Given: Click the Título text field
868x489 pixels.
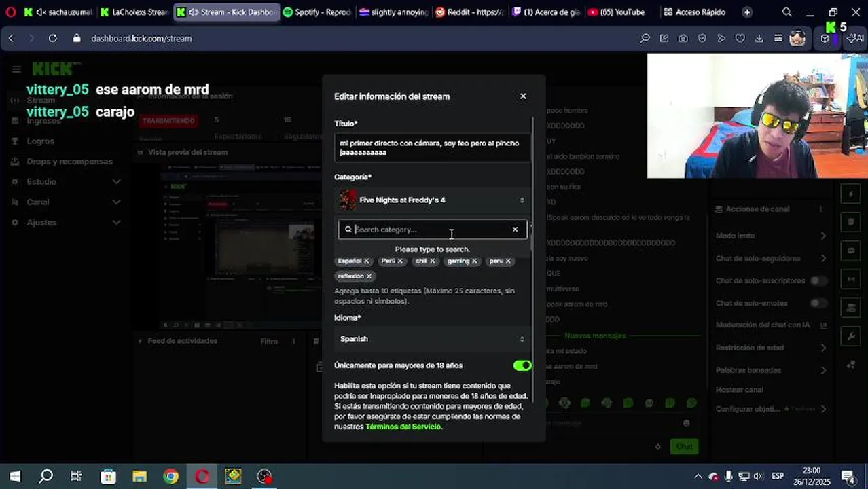Looking at the screenshot, I should (433, 147).
